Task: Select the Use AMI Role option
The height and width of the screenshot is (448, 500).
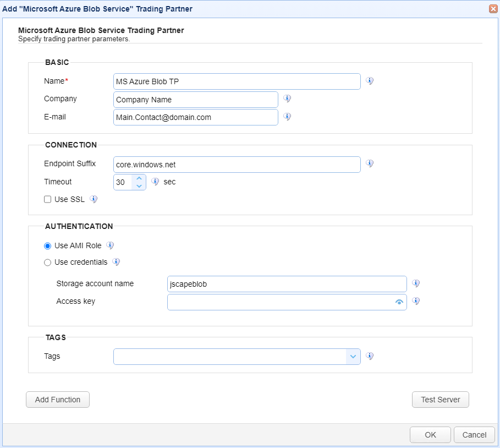Action: [47, 245]
